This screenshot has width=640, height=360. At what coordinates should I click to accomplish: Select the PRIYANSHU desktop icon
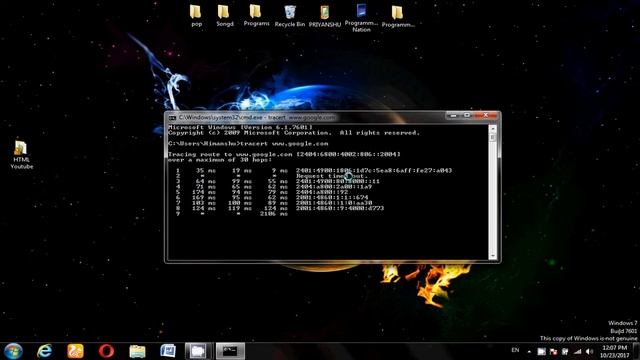point(324,16)
